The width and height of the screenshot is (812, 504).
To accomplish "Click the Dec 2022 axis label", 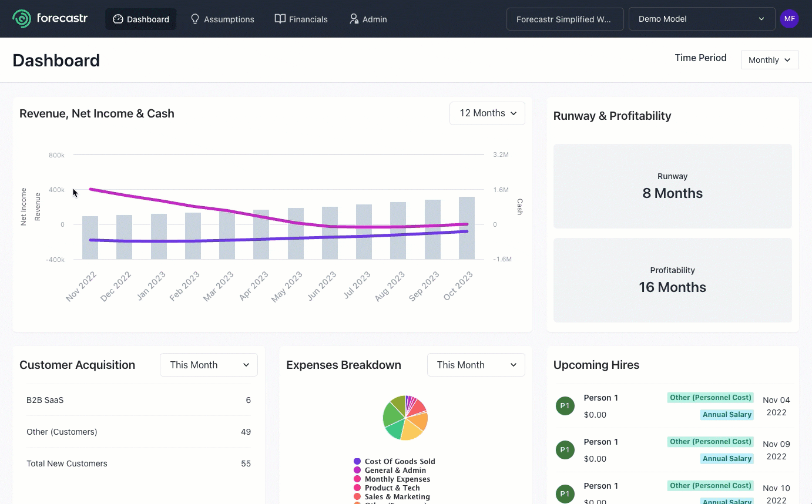I will pos(116,287).
